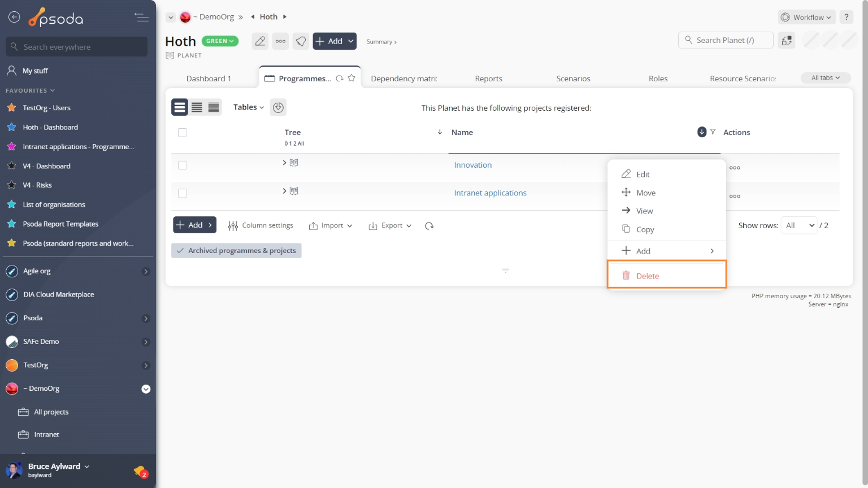The height and width of the screenshot is (488, 868).
Task: Select the comfortable row density view icon
Action: (x=180, y=107)
